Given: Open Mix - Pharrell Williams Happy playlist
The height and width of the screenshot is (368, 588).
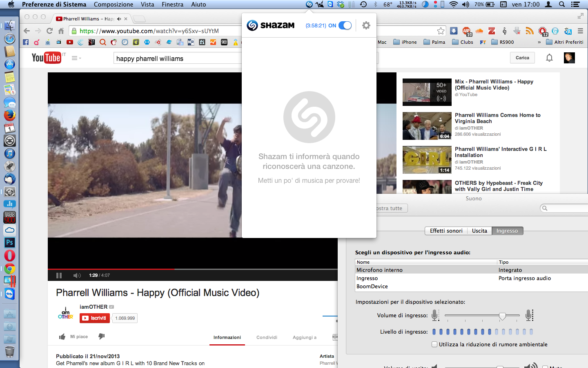Looking at the screenshot, I should [x=494, y=85].
